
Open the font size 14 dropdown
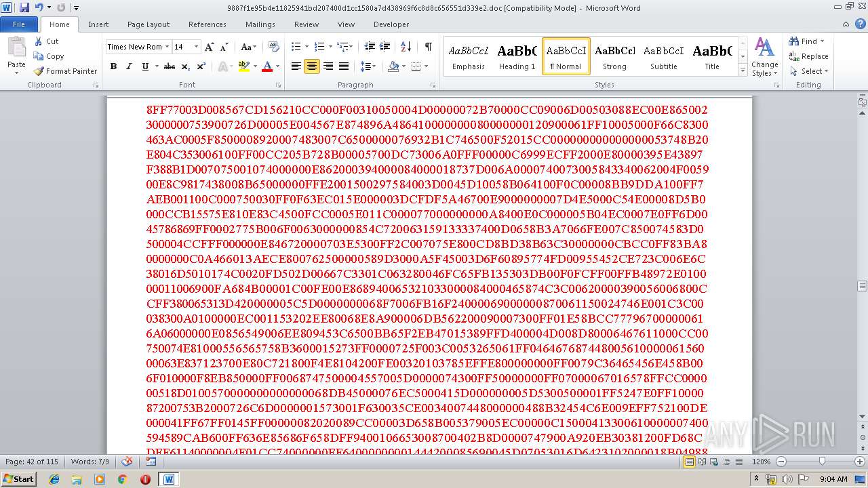[197, 47]
